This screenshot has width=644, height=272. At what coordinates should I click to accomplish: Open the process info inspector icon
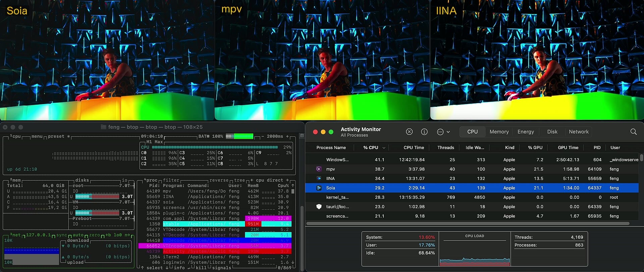pyautogui.click(x=424, y=132)
